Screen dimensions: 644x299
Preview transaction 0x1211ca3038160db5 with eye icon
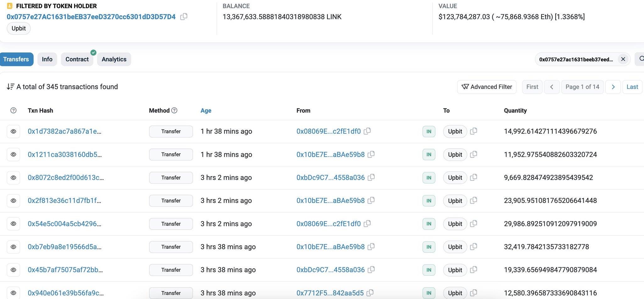(14, 155)
